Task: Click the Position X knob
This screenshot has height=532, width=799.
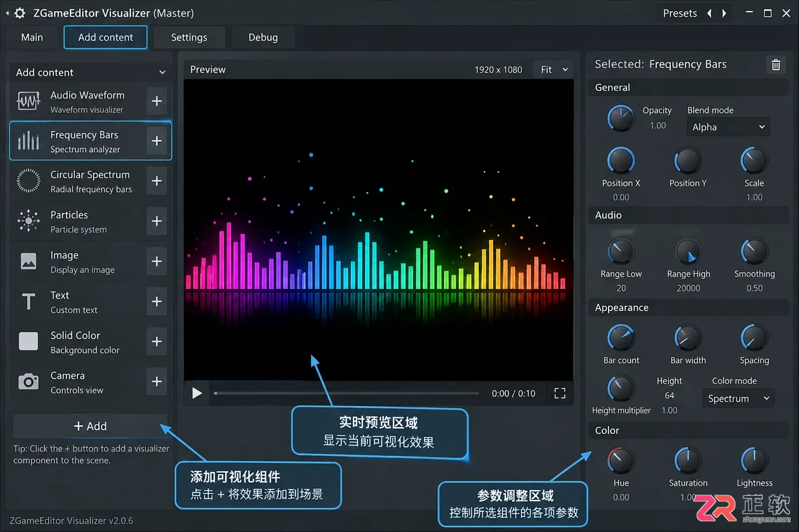Action: [x=621, y=161]
